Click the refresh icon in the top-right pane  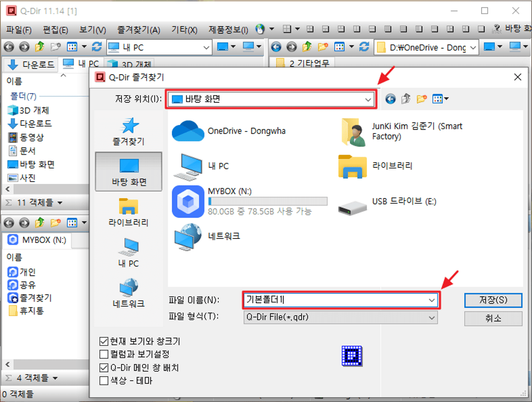pyautogui.click(x=364, y=47)
